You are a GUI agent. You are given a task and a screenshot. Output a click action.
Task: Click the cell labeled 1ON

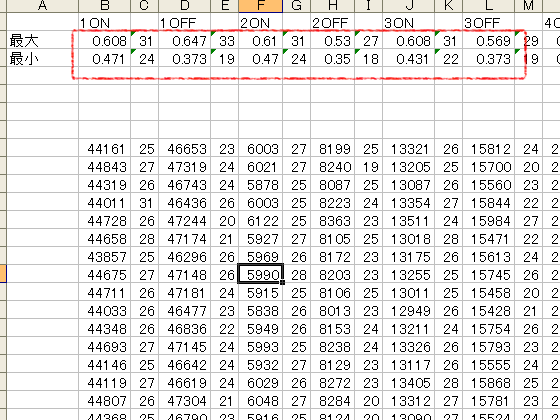pos(105,23)
